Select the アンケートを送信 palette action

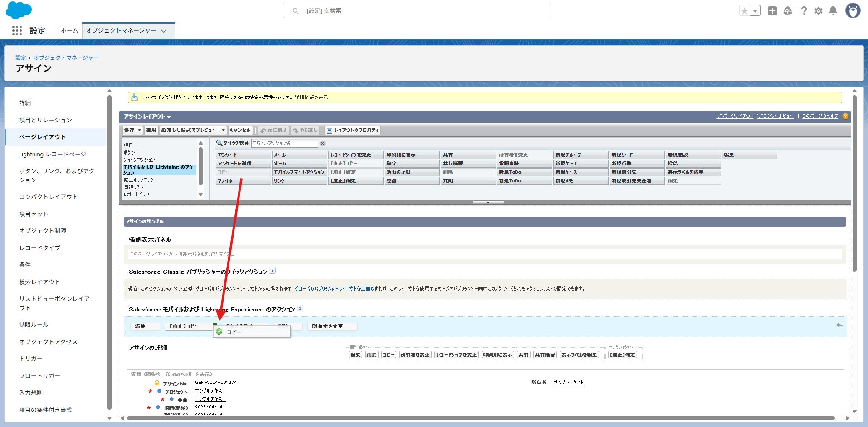tap(243, 164)
